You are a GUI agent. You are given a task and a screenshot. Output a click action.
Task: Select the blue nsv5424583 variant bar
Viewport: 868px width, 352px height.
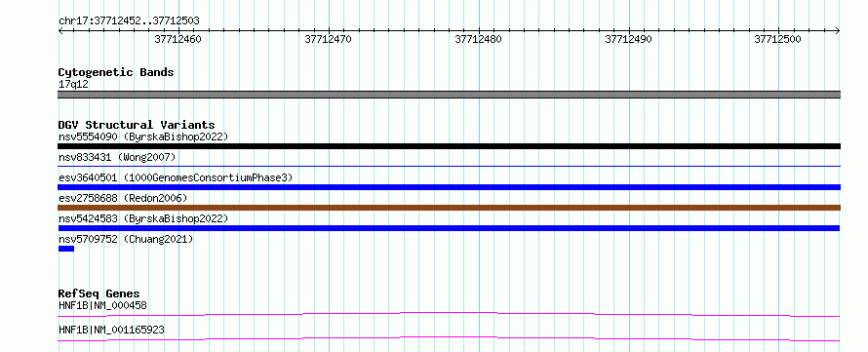(449, 228)
